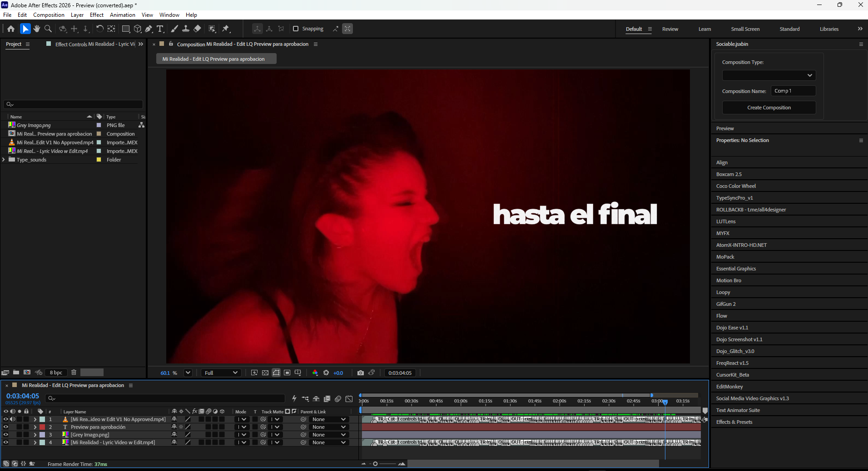Select the Puppet Pin tool
The width and height of the screenshot is (868, 471).
click(x=226, y=29)
